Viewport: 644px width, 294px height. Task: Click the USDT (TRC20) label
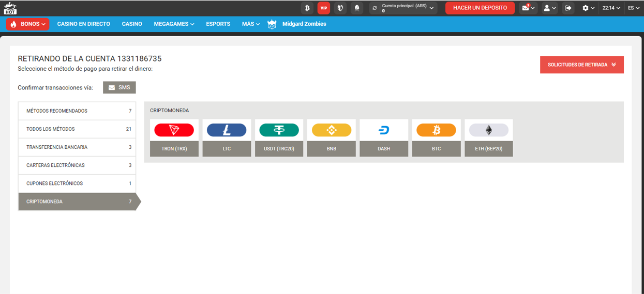(x=279, y=149)
